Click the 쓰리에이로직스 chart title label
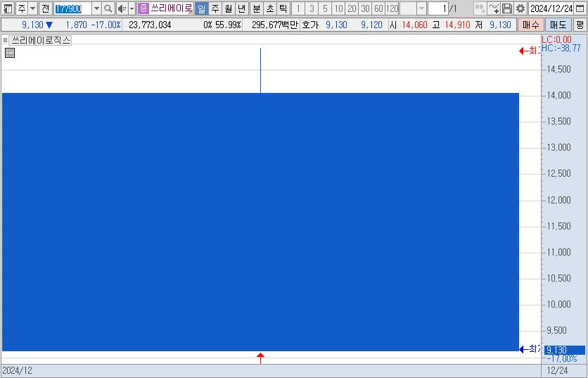This screenshot has height=378, width=588. tap(41, 40)
